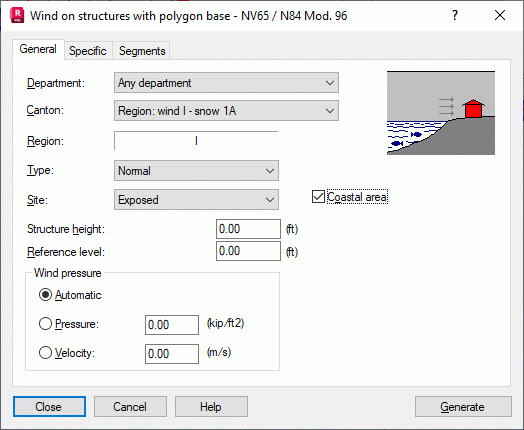Click the Structure height input field
Viewport: 524px width, 430px height.
[x=248, y=229]
